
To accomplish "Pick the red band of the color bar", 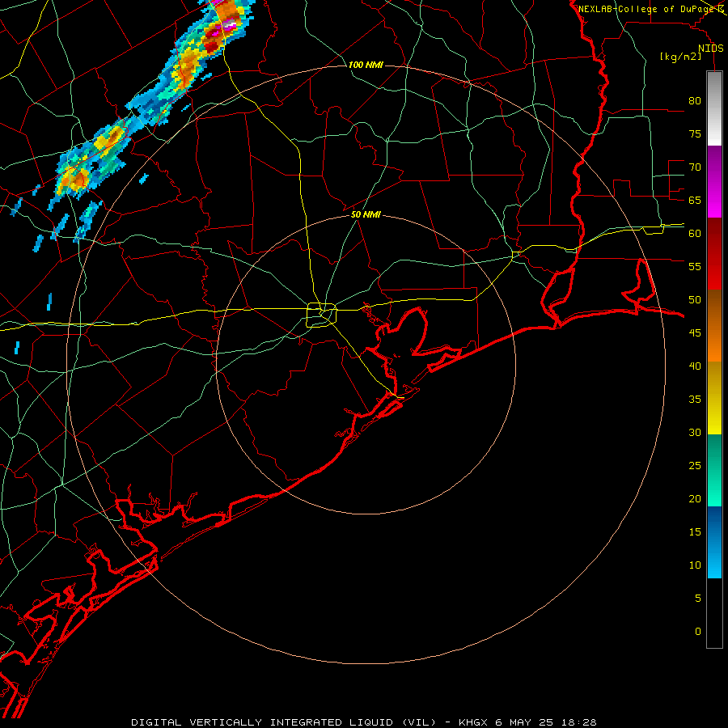I will [714, 253].
